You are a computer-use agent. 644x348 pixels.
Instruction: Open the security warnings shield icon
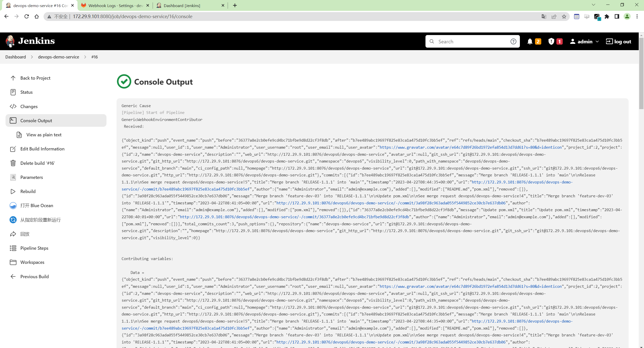tap(551, 41)
